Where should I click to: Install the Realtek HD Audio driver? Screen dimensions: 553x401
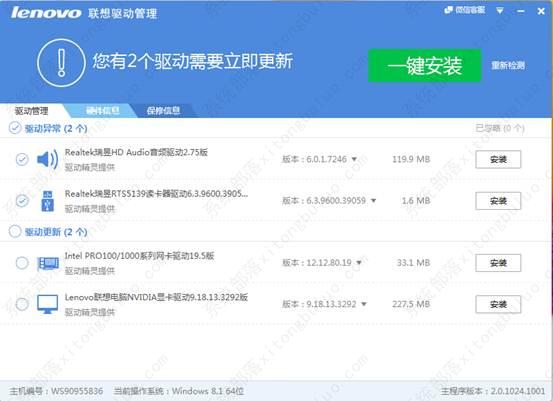(498, 159)
